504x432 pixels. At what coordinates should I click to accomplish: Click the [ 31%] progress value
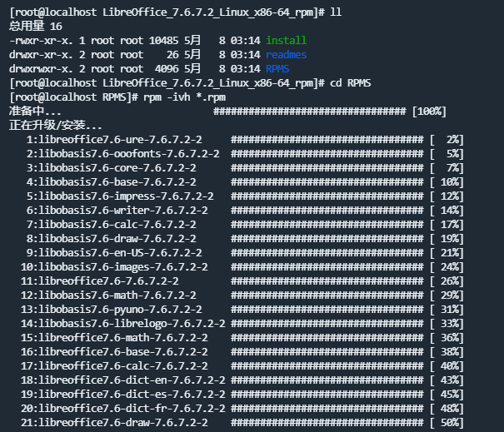[x=447, y=309]
